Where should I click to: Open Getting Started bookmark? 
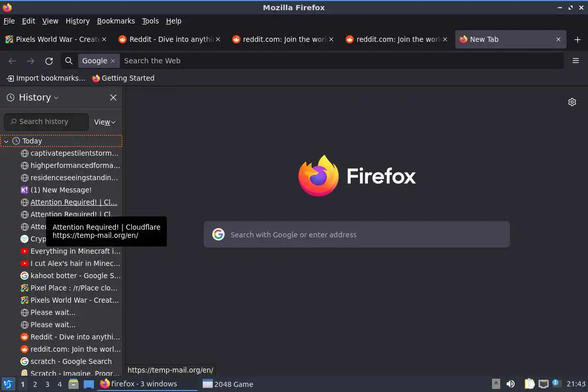tap(124, 78)
